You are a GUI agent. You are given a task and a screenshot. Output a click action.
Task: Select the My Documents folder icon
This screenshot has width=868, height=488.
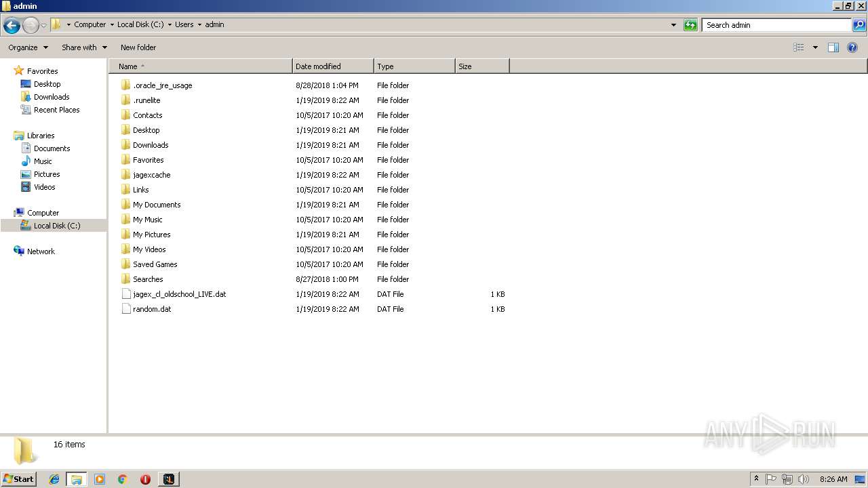pos(125,205)
